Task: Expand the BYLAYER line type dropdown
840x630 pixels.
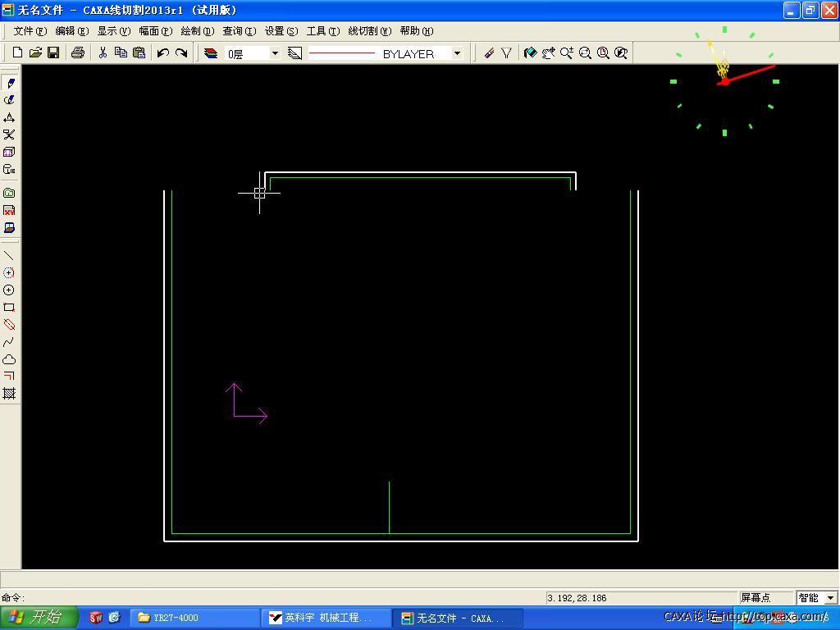Action: pos(457,53)
